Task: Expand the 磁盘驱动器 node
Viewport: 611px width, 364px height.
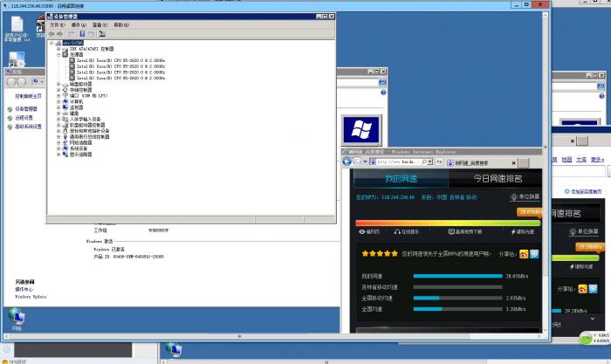Action: coord(58,84)
